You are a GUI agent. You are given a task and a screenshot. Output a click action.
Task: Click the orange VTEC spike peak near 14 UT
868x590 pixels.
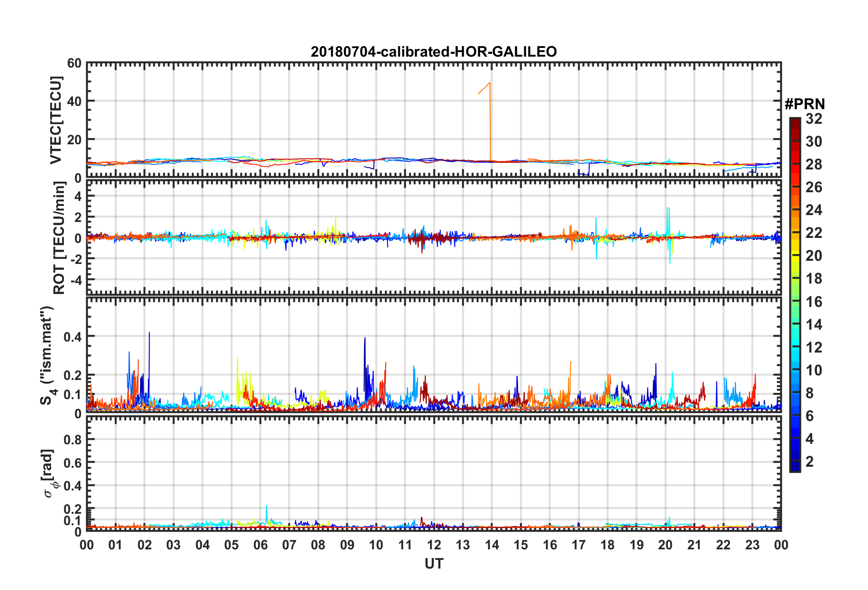[490, 83]
